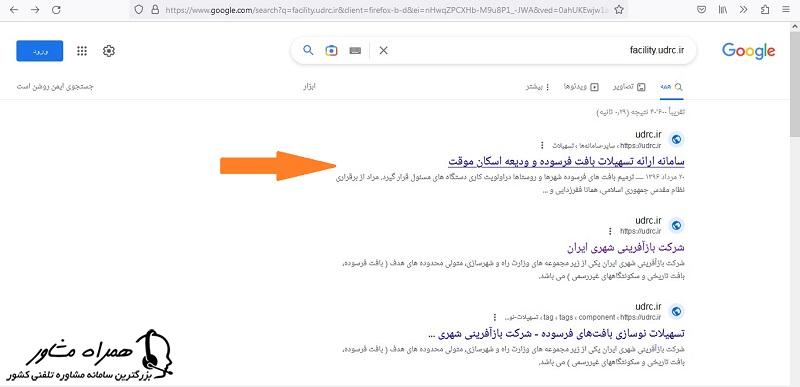The width and height of the screenshot is (800, 387).
Task: Open three-dot options for third result
Action: click(x=494, y=317)
